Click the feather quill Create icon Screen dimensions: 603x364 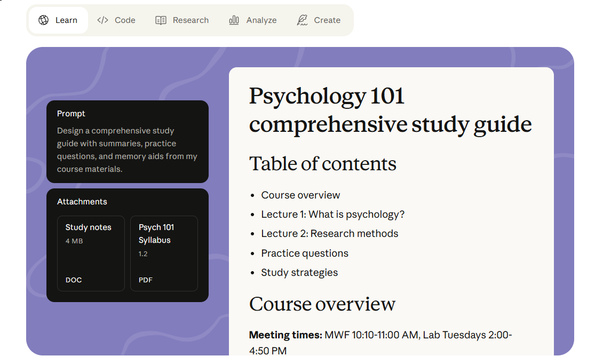[x=302, y=20]
